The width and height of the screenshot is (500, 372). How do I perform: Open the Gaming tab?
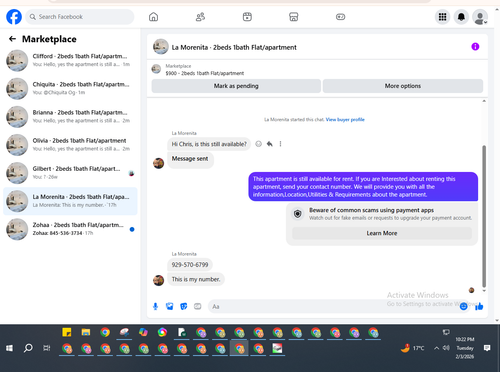click(340, 17)
